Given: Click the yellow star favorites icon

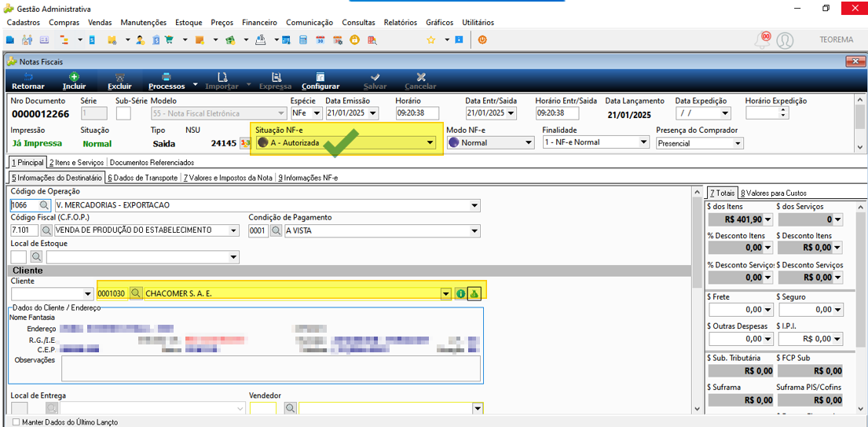Looking at the screenshot, I should point(431,40).
